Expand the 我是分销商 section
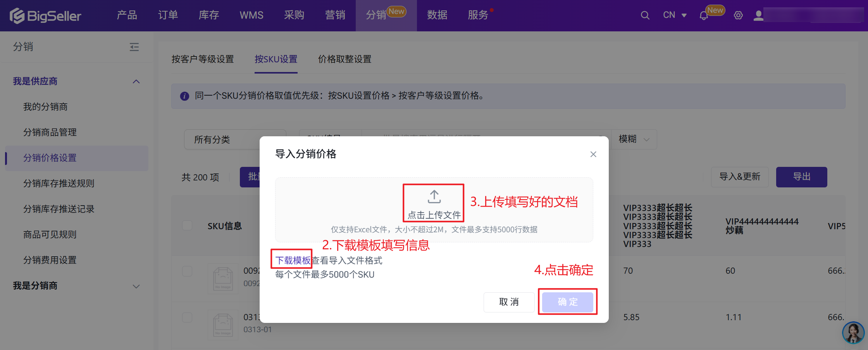The width and height of the screenshot is (868, 350). pyautogui.click(x=136, y=287)
